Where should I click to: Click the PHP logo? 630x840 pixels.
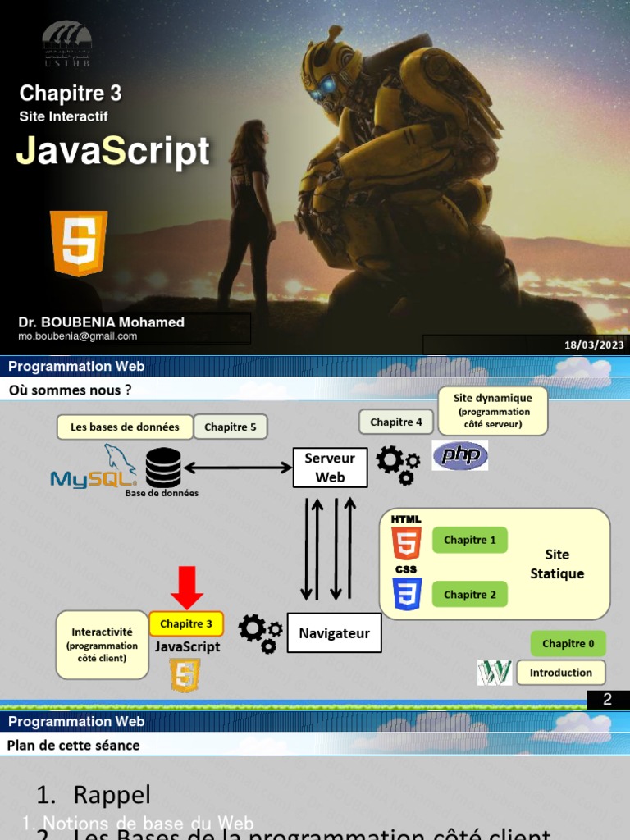tap(460, 455)
